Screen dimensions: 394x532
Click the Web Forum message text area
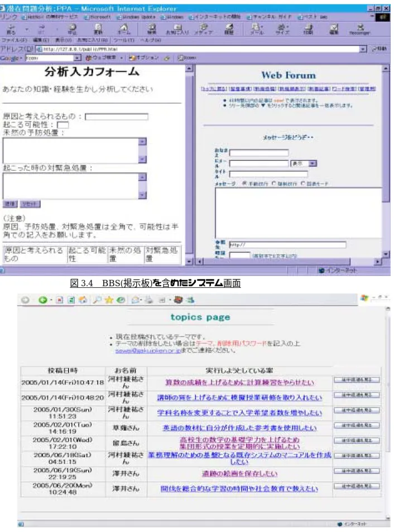point(299,213)
